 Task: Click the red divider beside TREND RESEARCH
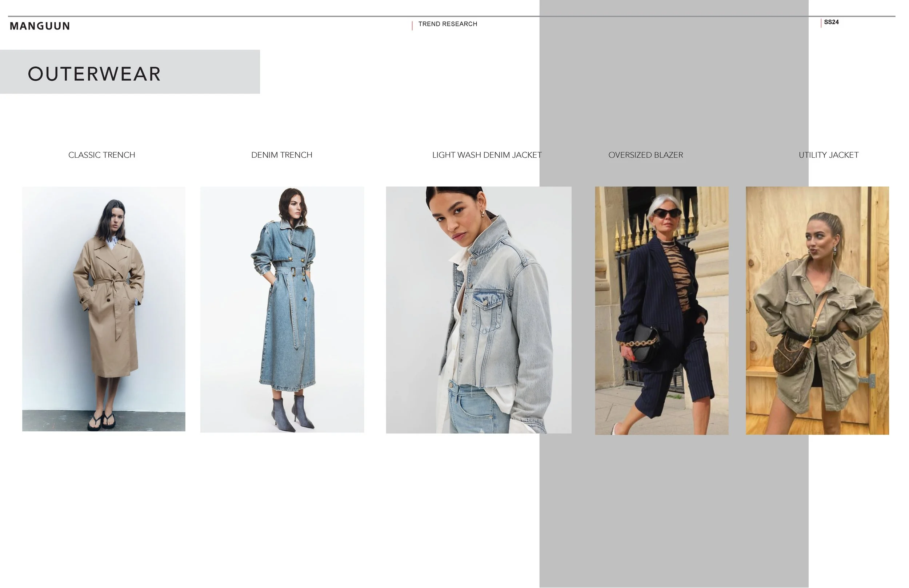412,25
